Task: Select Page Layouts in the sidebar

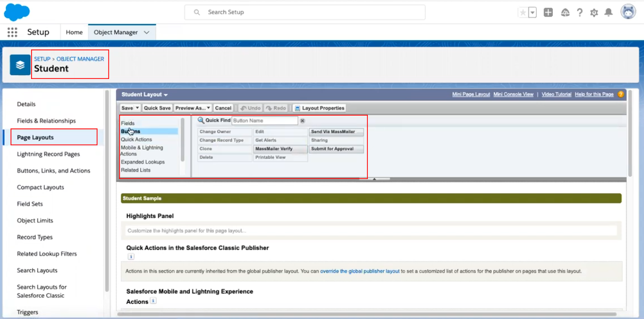Action: point(35,137)
